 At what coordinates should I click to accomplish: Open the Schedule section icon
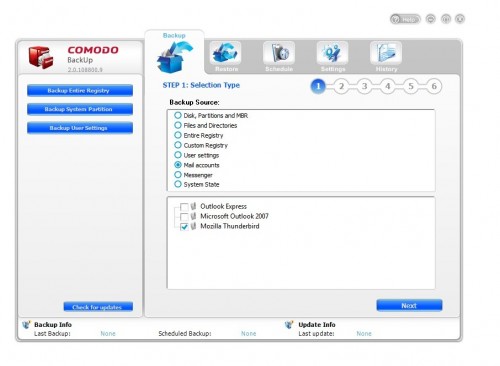(x=279, y=53)
